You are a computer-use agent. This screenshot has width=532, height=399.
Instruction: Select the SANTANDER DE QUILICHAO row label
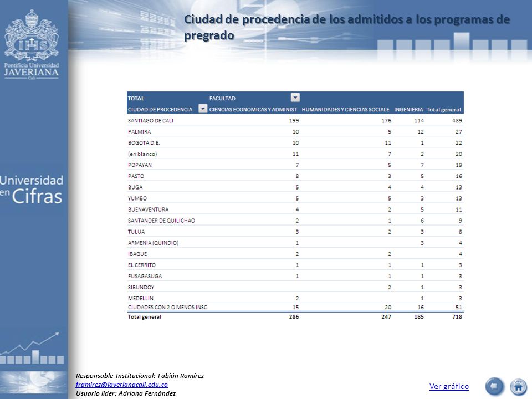[x=161, y=221]
